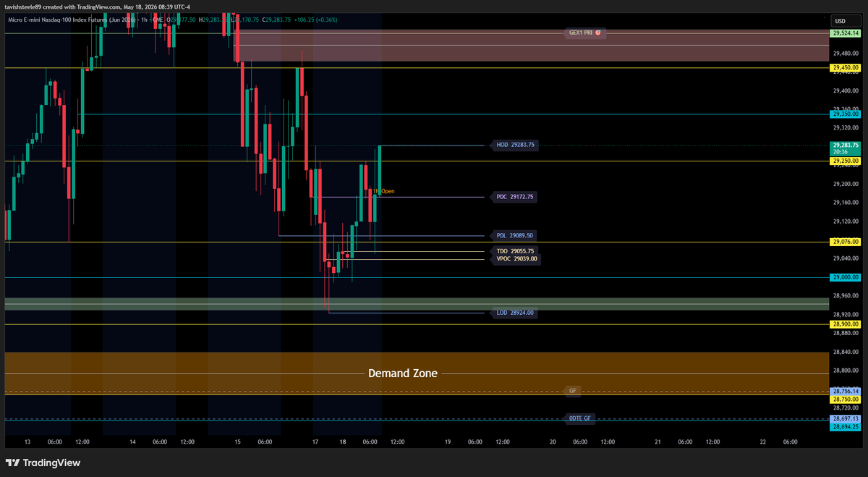868x477 pixels.
Task: Click the TradingView logo in the footer
Action: coord(43,463)
